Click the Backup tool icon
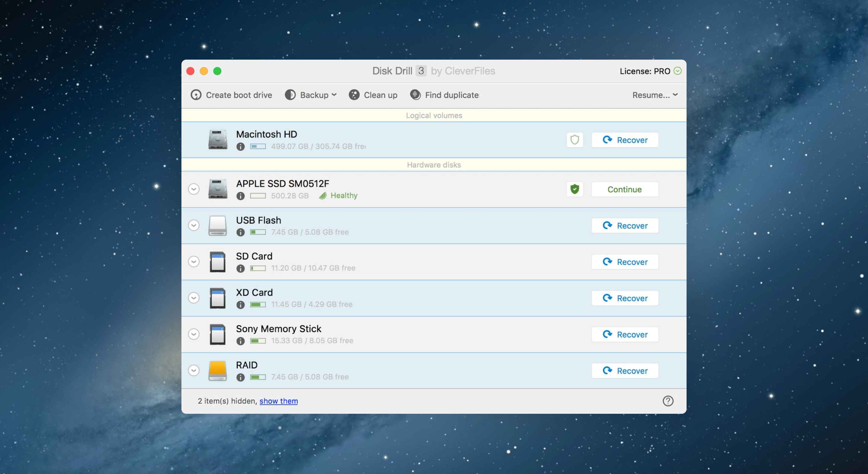 click(x=290, y=95)
